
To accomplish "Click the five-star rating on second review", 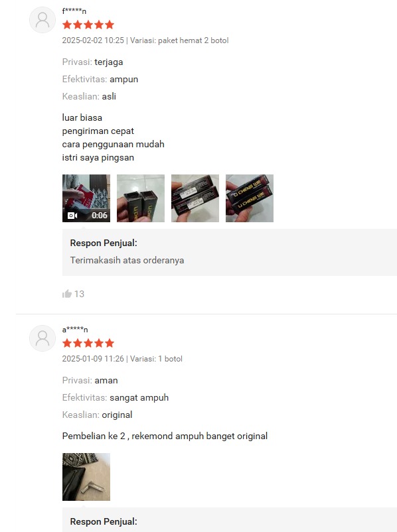I will [x=88, y=343].
